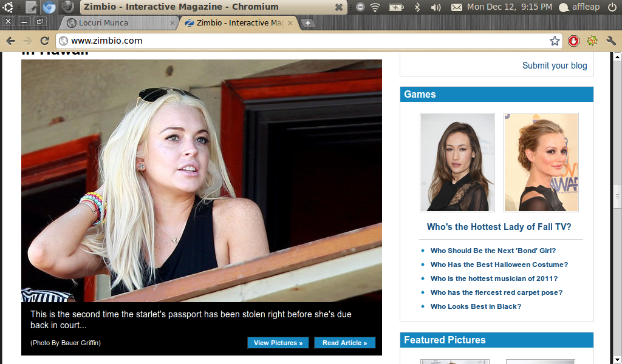622x364 pixels.
Task: Click the Read Article button
Action: click(345, 343)
